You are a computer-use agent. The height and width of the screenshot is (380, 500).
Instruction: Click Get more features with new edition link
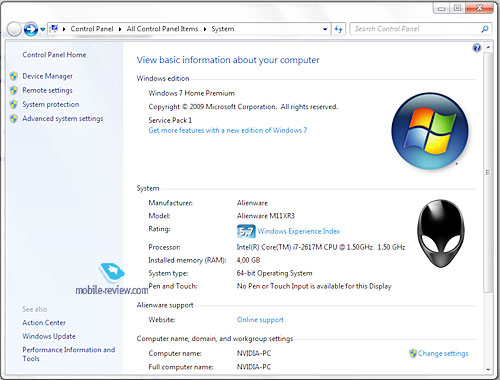click(x=228, y=130)
